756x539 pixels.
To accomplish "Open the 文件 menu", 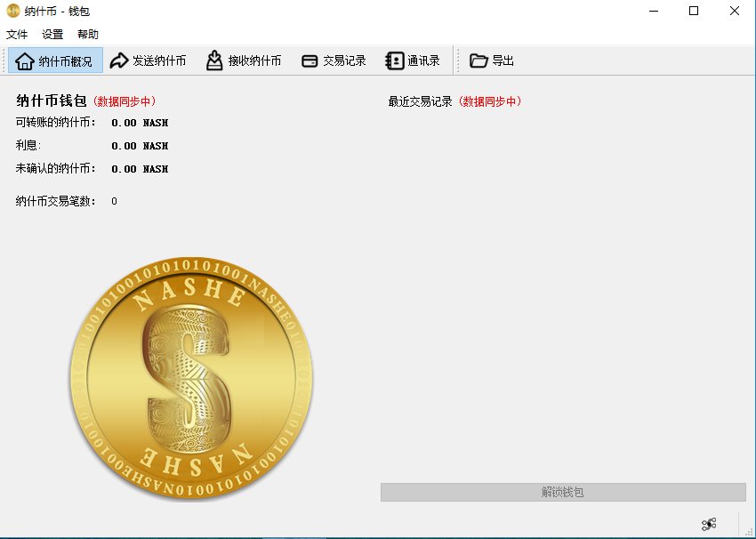I will tap(17, 34).
